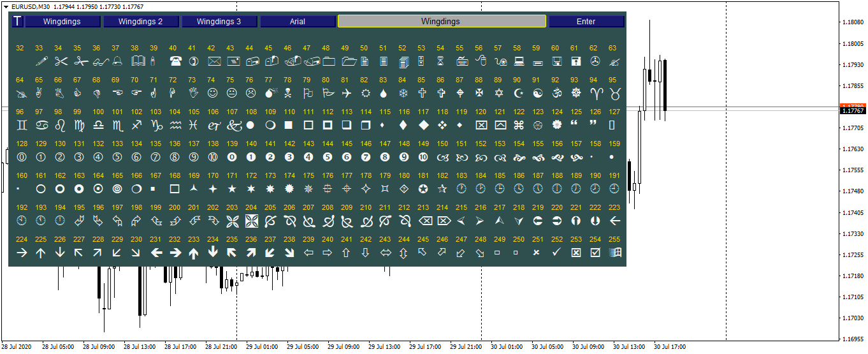Viewport: 868px width, 354px height.
Task: Pick the airplane symbol numbered 81
Action: tap(346, 93)
